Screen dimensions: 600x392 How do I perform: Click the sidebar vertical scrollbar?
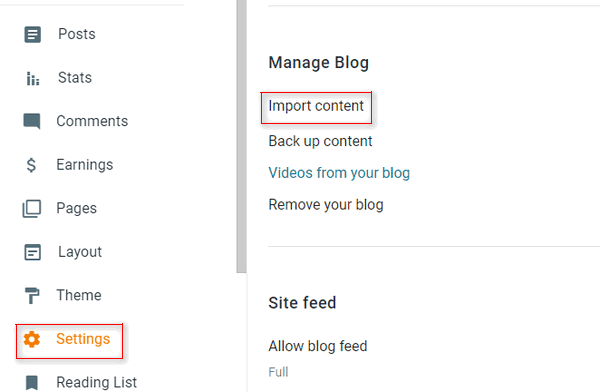click(x=241, y=136)
